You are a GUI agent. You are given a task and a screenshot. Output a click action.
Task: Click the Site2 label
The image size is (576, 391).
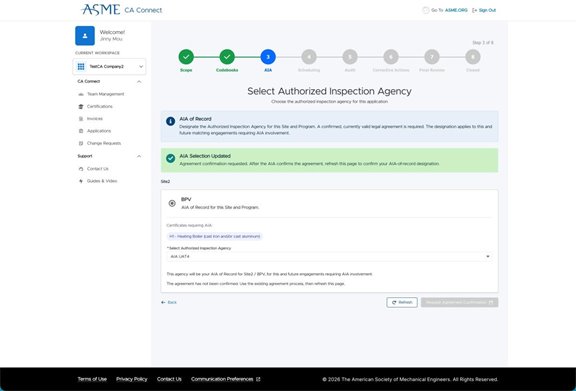(x=165, y=182)
